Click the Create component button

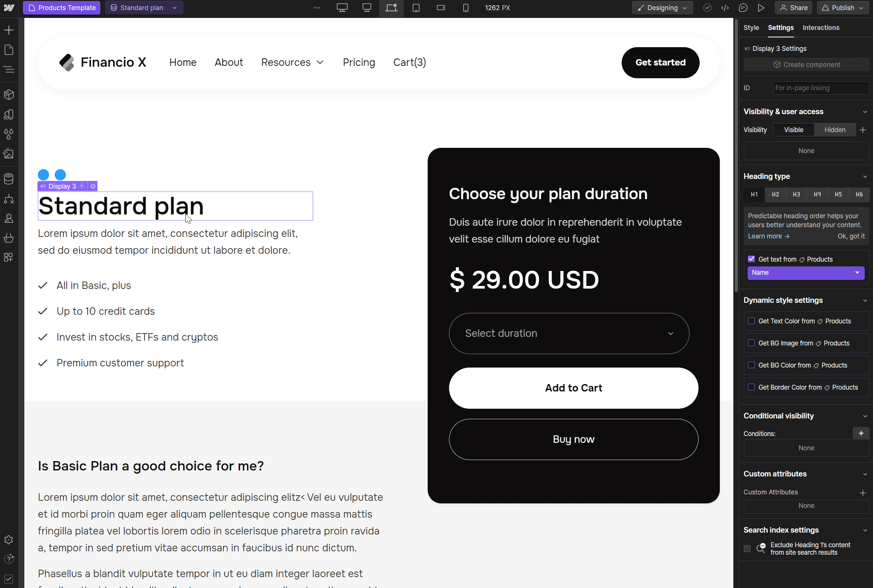tap(806, 64)
